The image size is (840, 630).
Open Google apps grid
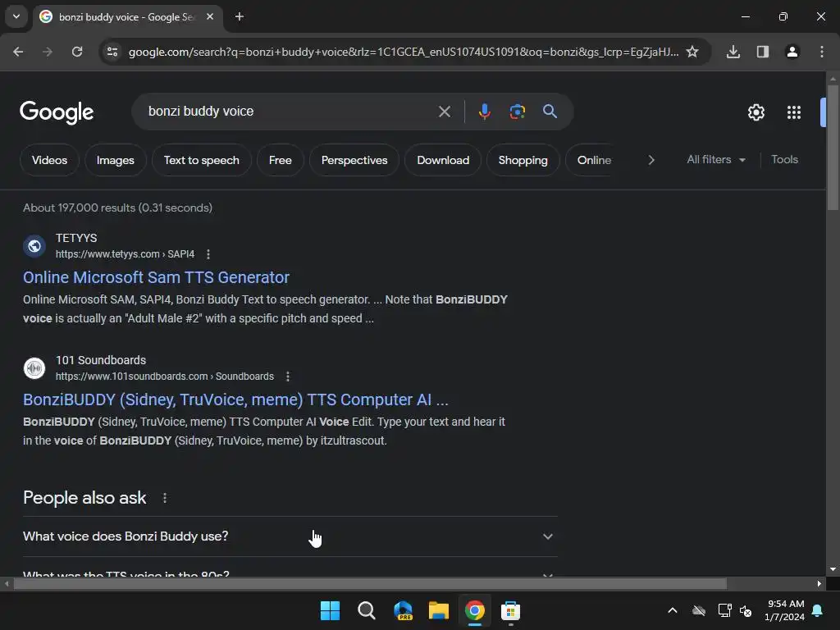794,112
